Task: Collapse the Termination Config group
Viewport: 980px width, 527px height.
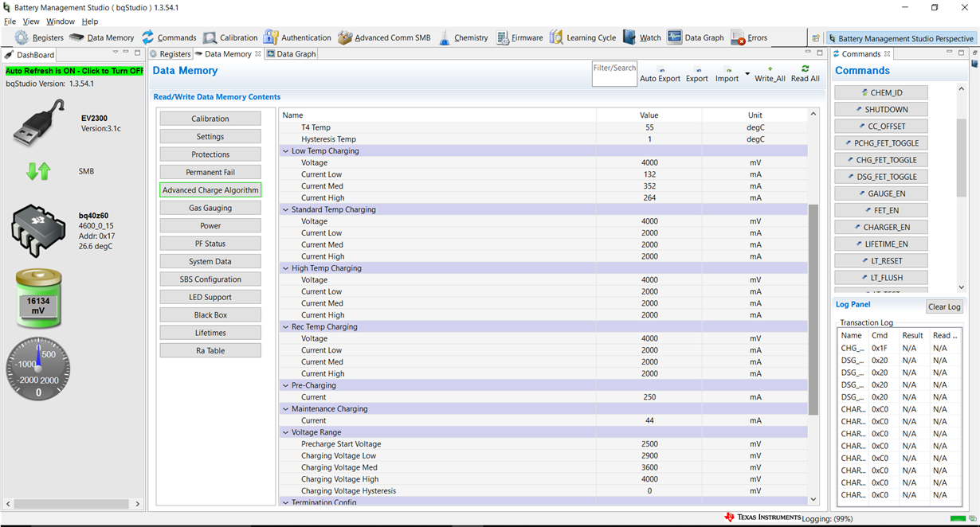Action: click(x=285, y=503)
